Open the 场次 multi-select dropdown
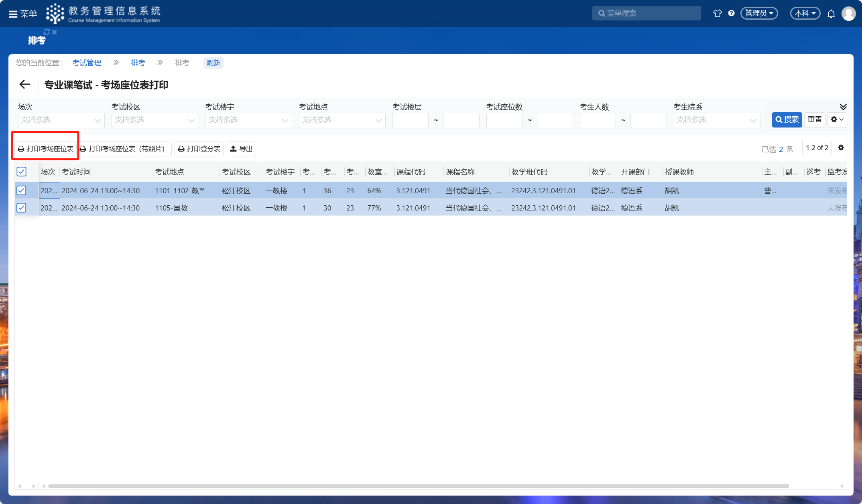862x504 pixels. click(x=61, y=120)
